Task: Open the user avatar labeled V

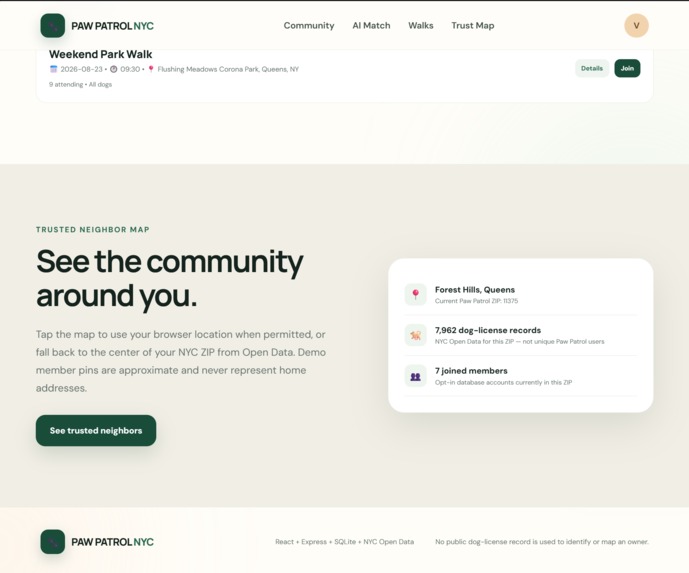Action: [x=636, y=25]
